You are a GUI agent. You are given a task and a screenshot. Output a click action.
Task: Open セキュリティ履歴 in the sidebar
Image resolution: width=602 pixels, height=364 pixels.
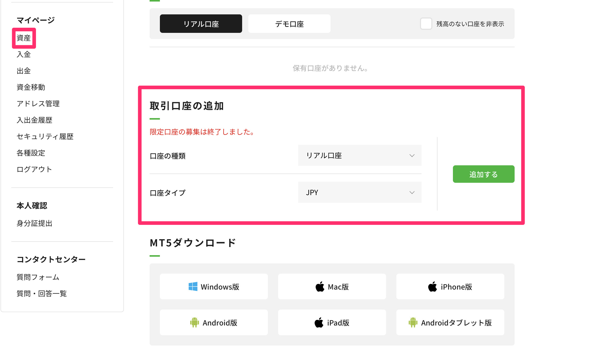[x=45, y=137]
